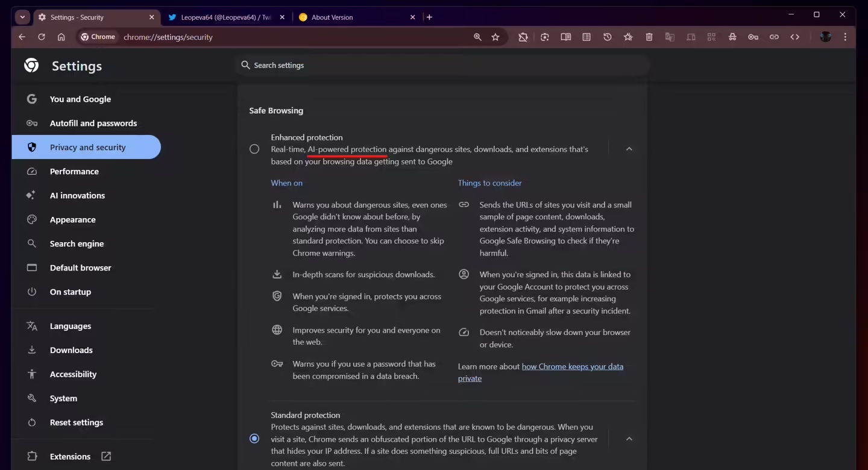Click the bookmark star in address bar
The height and width of the screenshot is (470, 868).
[495, 37]
